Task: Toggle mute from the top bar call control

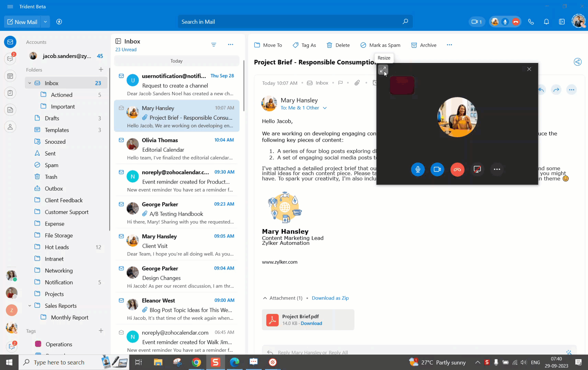Action: tap(505, 22)
